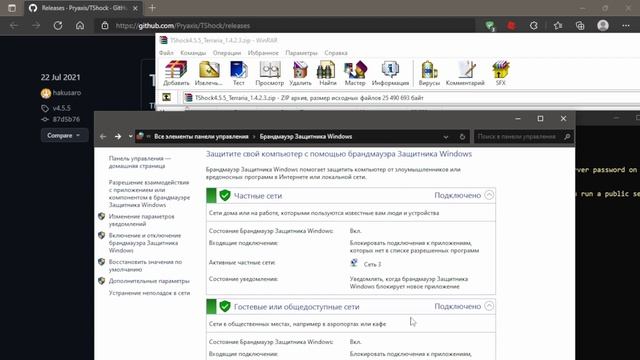The width and height of the screenshot is (640, 360).
Task: Open the WinRAR Параметры menu
Action: (301, 53)
